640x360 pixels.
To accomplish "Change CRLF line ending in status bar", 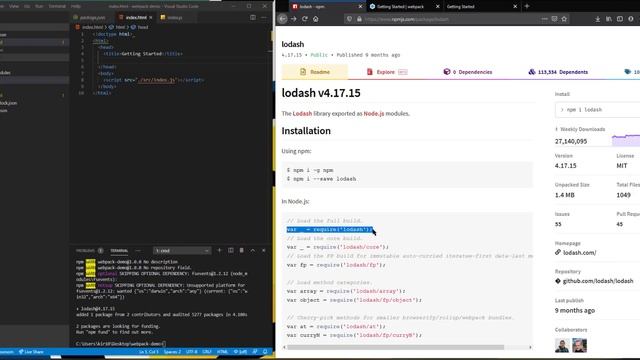I will 207,352.
